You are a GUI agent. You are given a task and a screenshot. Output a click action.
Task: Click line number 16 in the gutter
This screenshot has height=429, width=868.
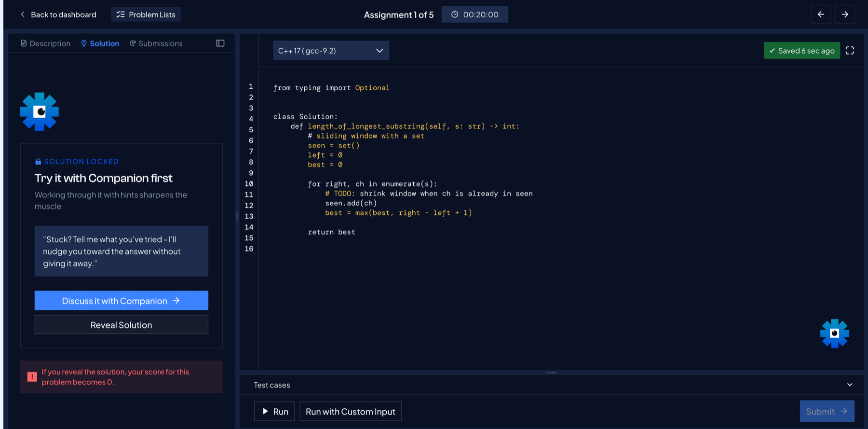[249, 249]
